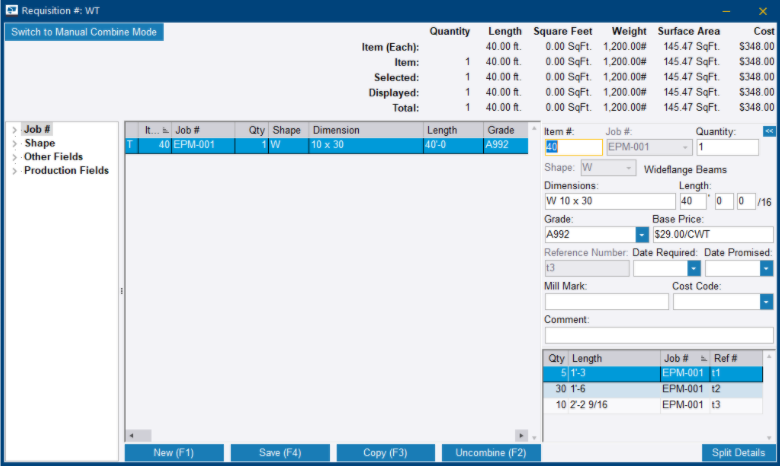
Task: Expand the Job # tree node
Action: point(14,130)
